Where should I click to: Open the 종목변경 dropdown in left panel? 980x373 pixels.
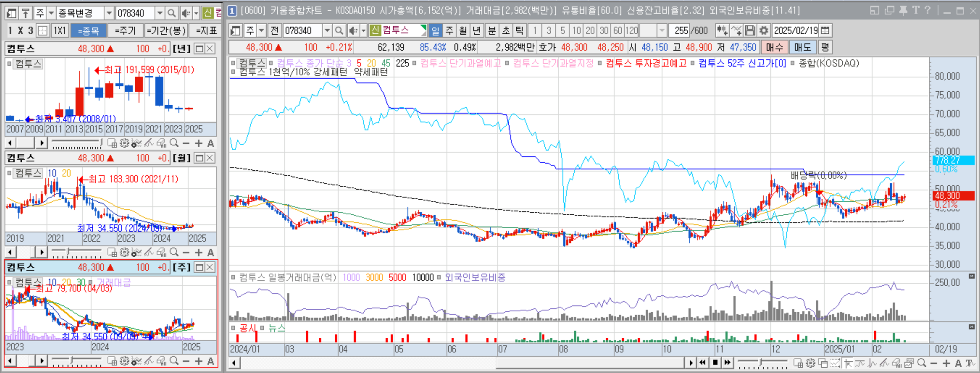pos(109,13)
